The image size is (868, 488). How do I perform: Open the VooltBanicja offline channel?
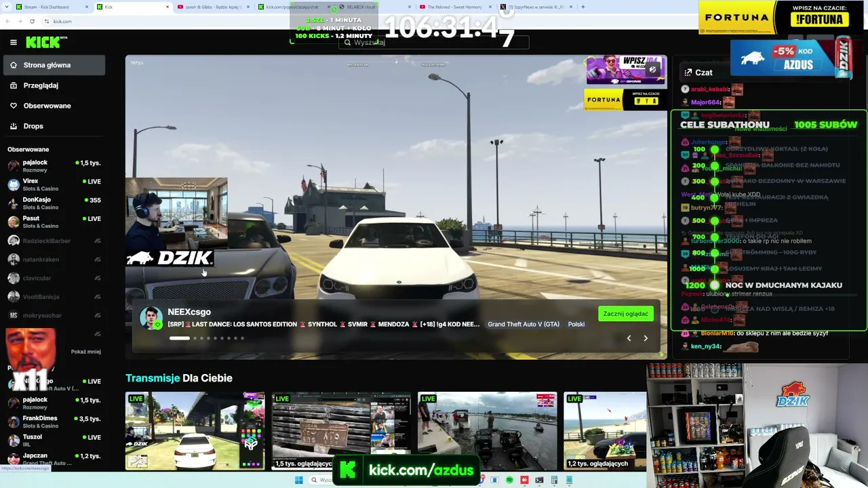54,297
